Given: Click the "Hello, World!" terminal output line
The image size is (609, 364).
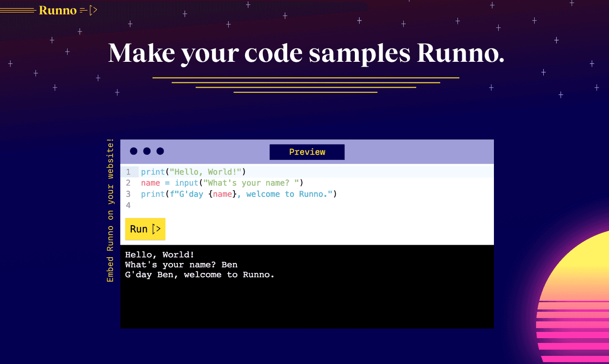Looking at the screenshot, I should [160, 255].
